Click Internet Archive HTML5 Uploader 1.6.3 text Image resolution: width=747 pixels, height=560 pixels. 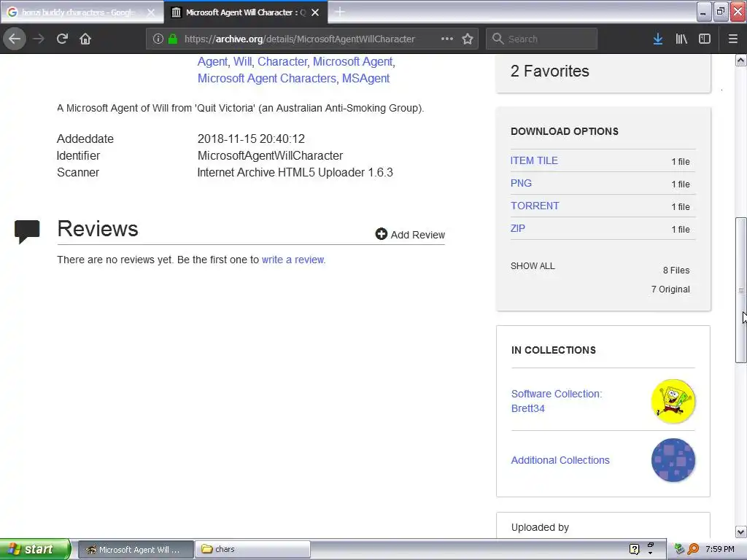pos(295,172)
